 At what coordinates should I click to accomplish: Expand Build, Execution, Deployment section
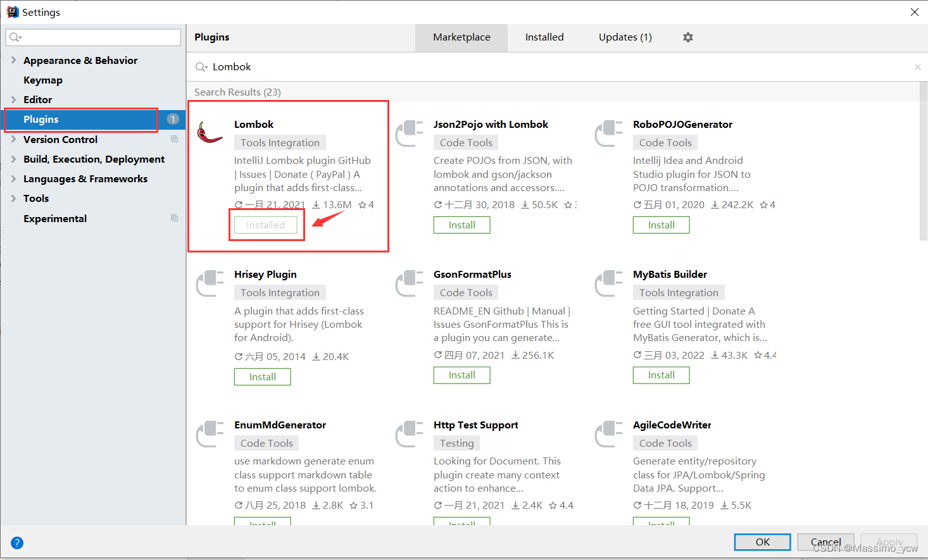coord(13,159)
